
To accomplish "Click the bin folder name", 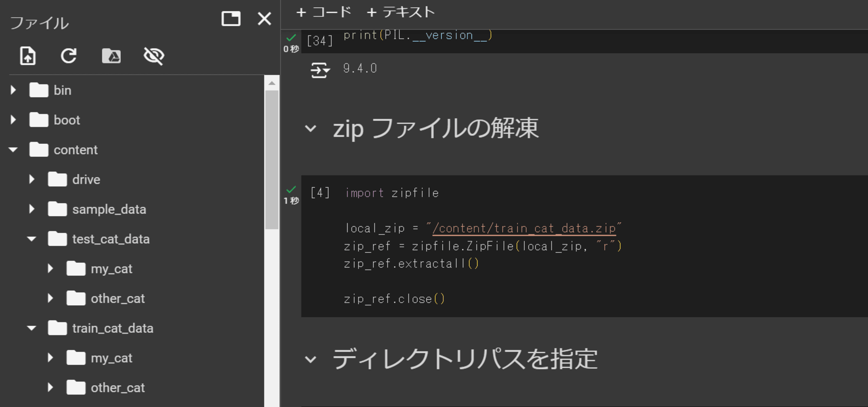I will coord(62,90).
